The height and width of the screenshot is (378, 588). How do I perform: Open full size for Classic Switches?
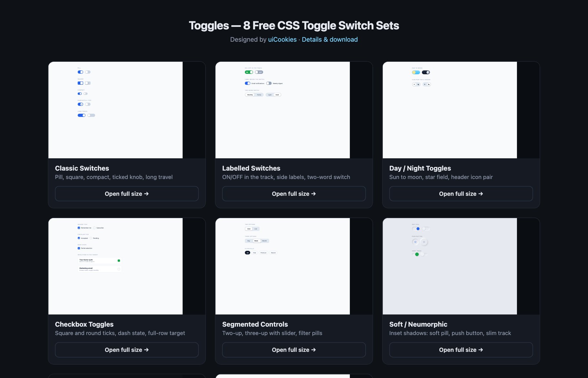(x=127, y=194)
